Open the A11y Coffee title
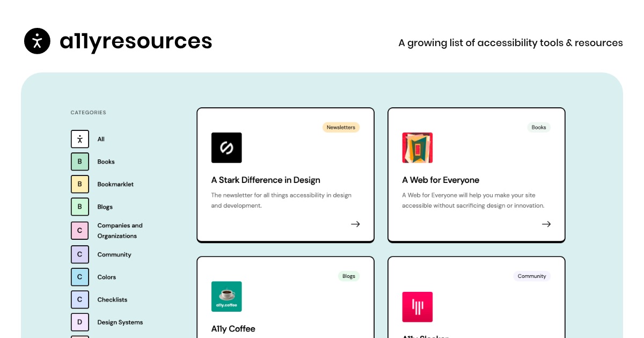Screen dimensions: 644x338 point(233,328)
